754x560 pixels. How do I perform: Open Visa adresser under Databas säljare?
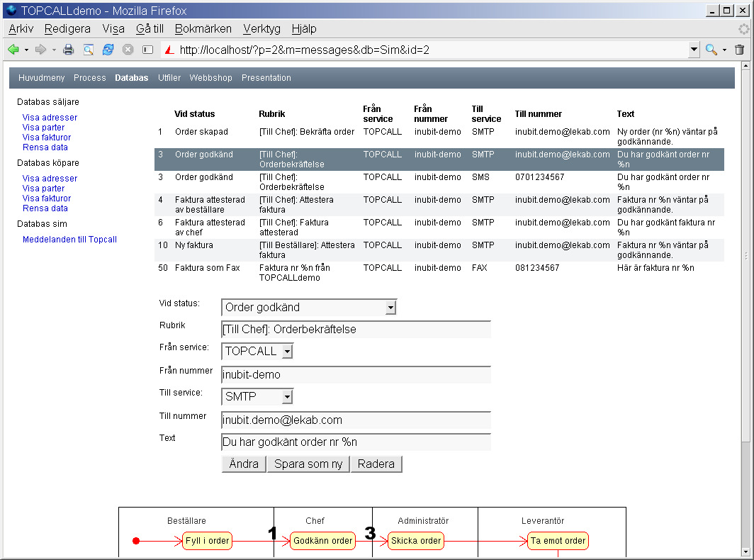pyautogui.click(x=50, y=118)
